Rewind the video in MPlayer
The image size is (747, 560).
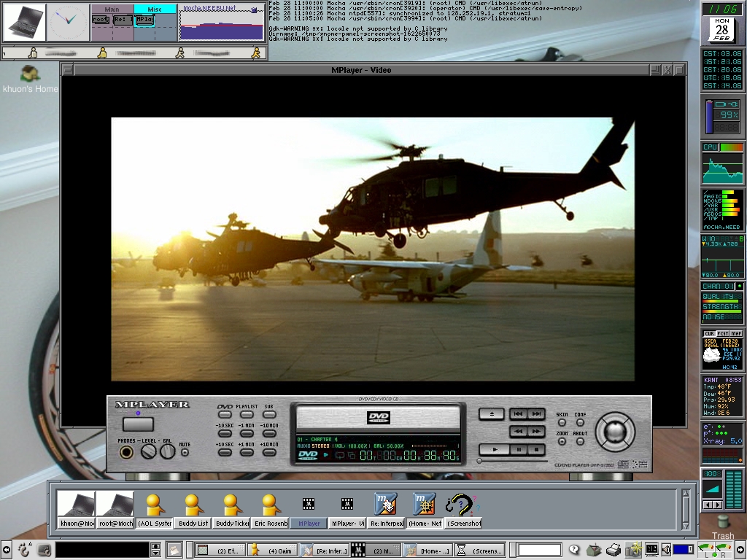(x=519, y=432)
